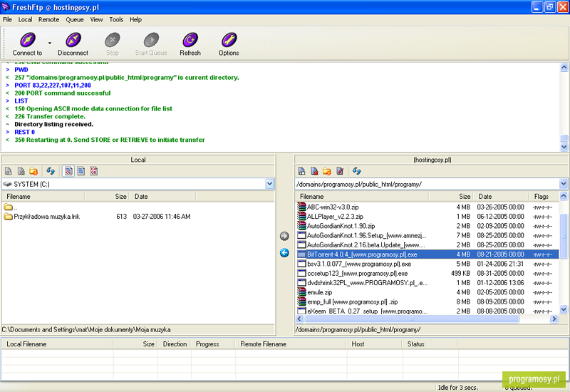Select ABC-win32-v3.0.zip in remote list

427,207
